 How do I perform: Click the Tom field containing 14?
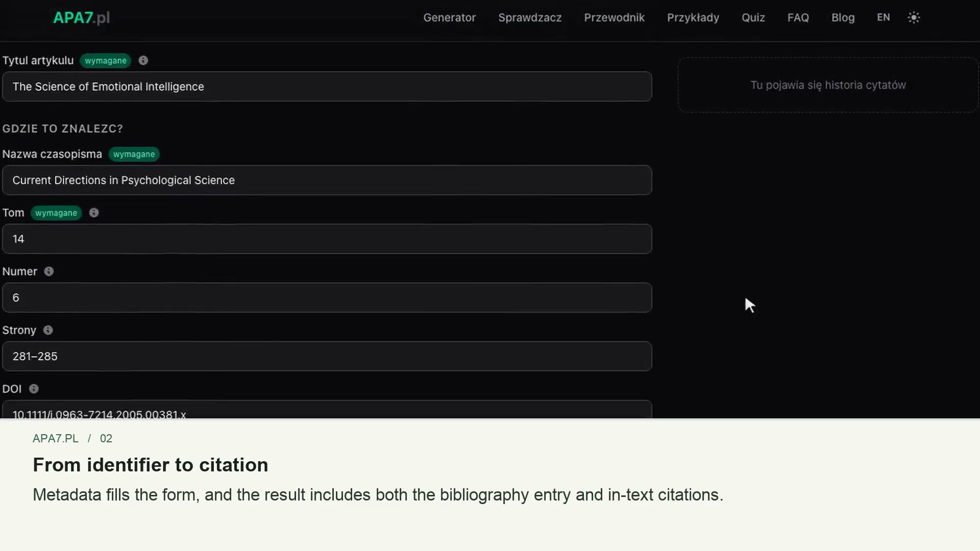327,239
